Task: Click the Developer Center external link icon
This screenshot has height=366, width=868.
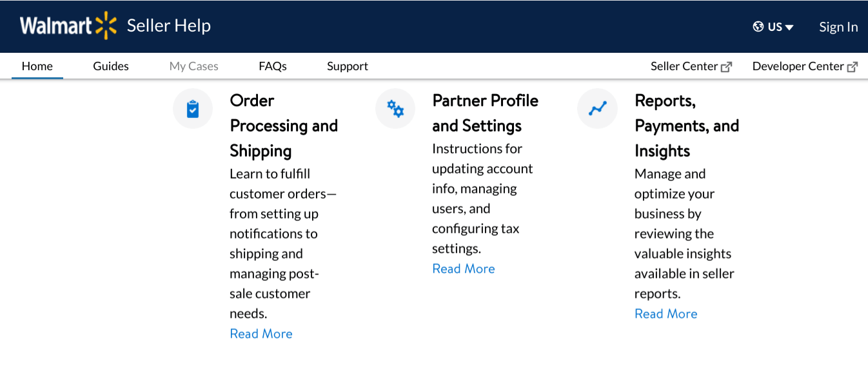Action: (853, 66)
